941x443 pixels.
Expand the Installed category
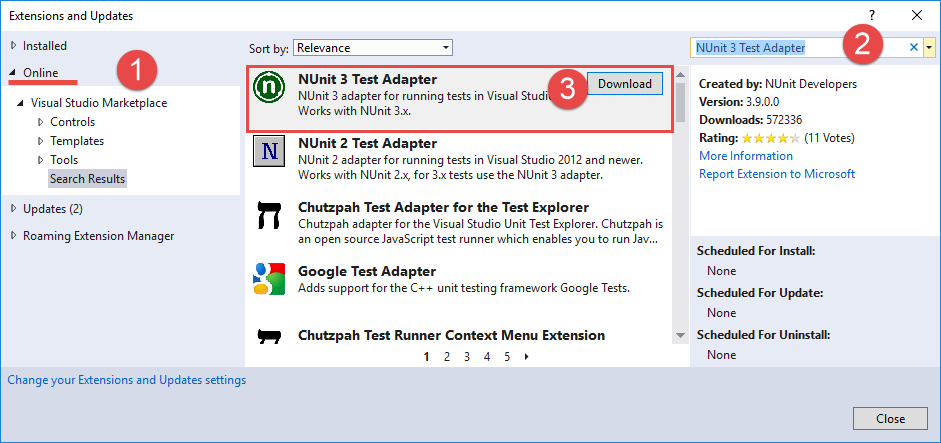(x=13, y=46)
